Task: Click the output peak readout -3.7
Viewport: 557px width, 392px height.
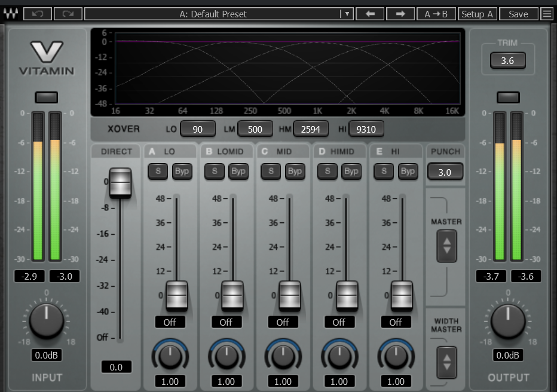Action: point(491,276)
